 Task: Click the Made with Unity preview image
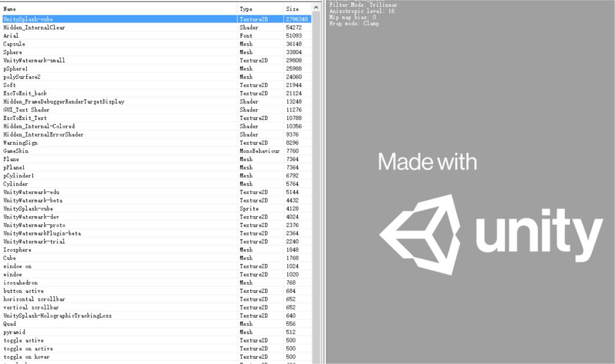point(490,214)
